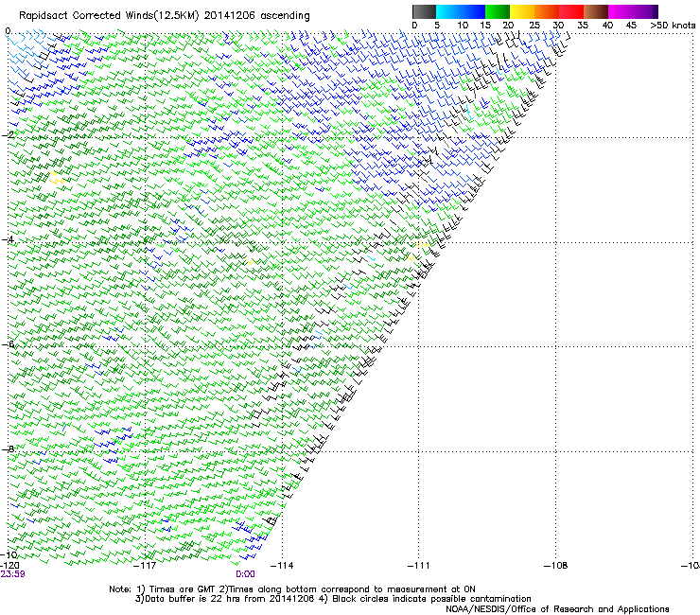
Task: Click the '-117' longitude axis label
Action: 146,566
